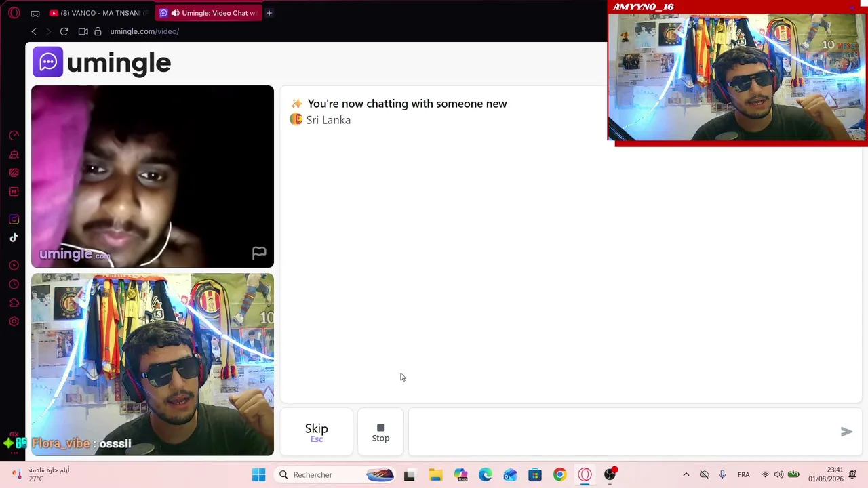This screenshot has height=488, width=868.
Task: Click the camera permission icon in address bar
Action: [x=83, y=31]
